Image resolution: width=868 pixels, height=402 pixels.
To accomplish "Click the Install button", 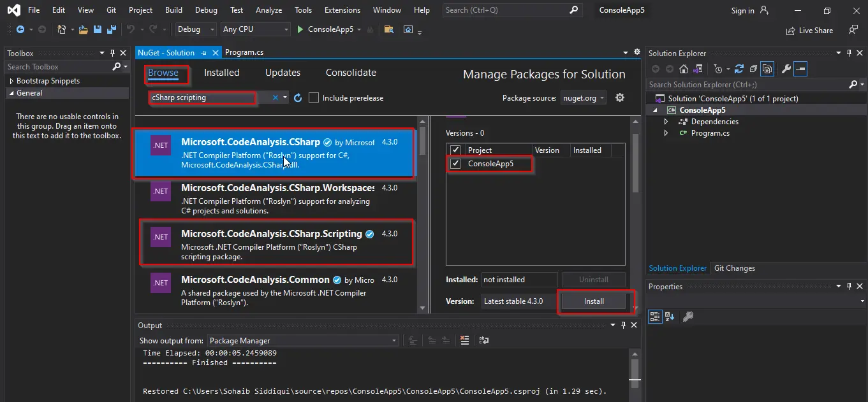I will tap(594, 301).
